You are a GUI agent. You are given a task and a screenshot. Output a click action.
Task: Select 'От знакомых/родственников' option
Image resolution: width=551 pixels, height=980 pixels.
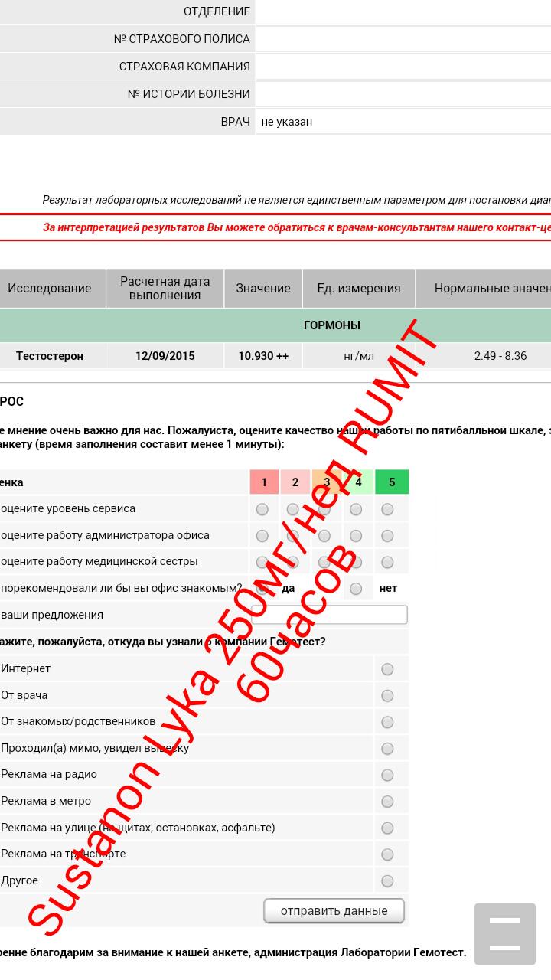tap(387, 722)
